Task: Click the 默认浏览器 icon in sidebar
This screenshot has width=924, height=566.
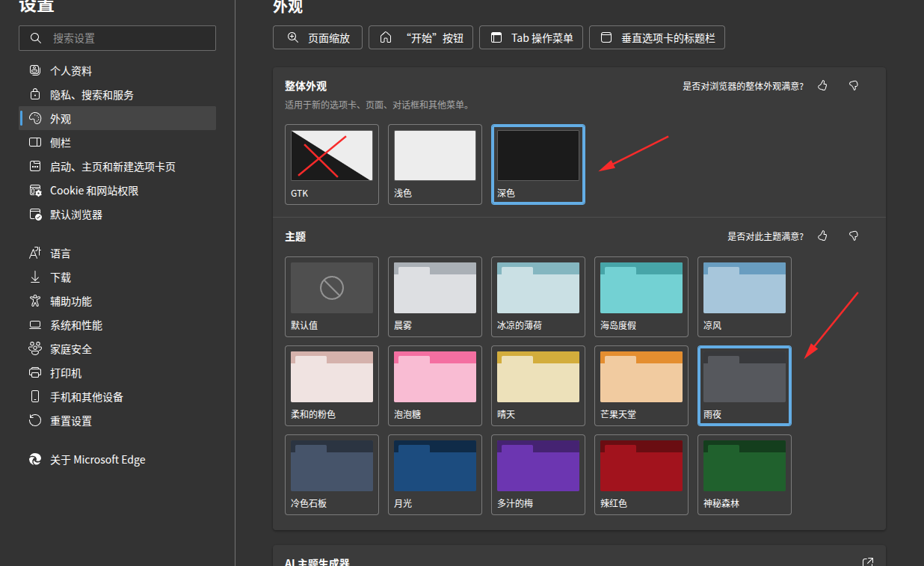Action: pos(34,215)
